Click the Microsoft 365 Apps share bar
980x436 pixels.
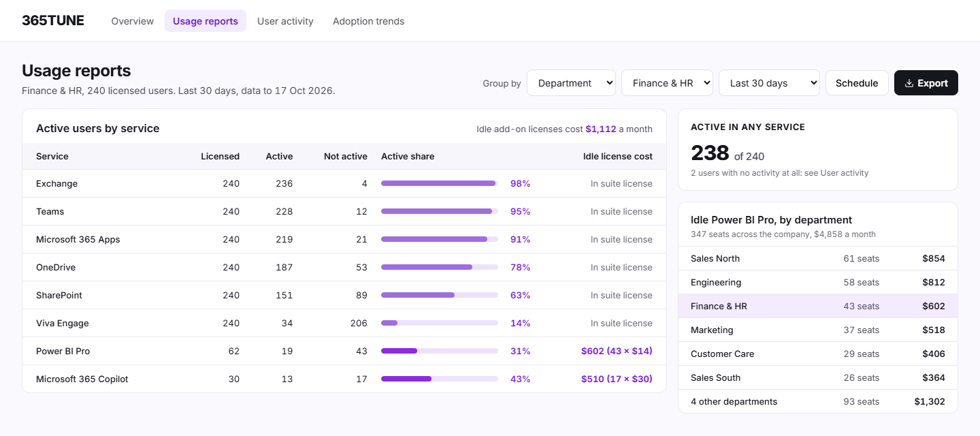[440, 239]
